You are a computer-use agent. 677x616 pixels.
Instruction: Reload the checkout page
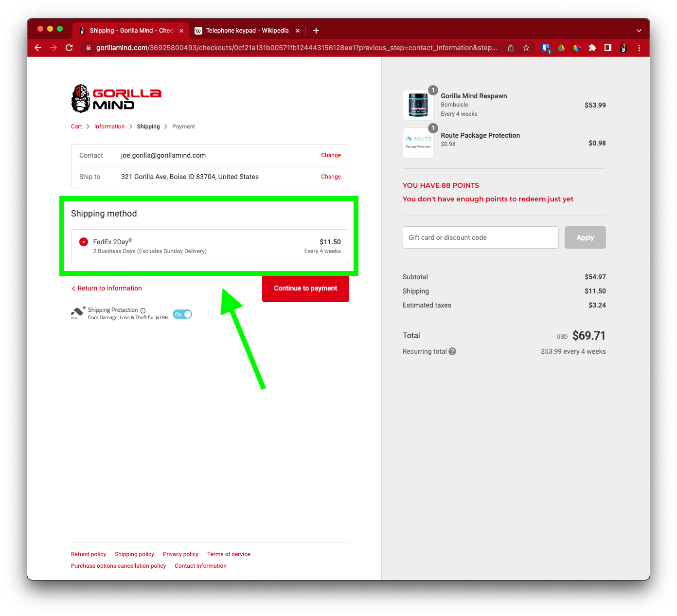(69, 48)
